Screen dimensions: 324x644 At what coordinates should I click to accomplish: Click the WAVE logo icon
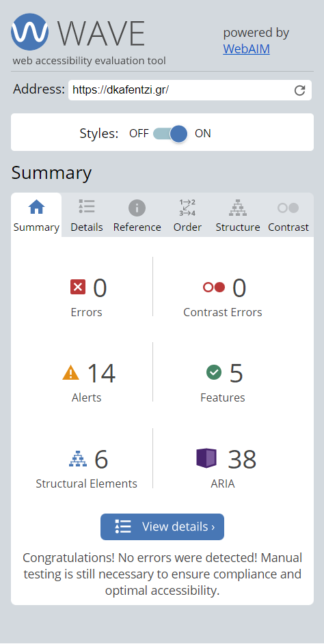click(x=29, y=32)
